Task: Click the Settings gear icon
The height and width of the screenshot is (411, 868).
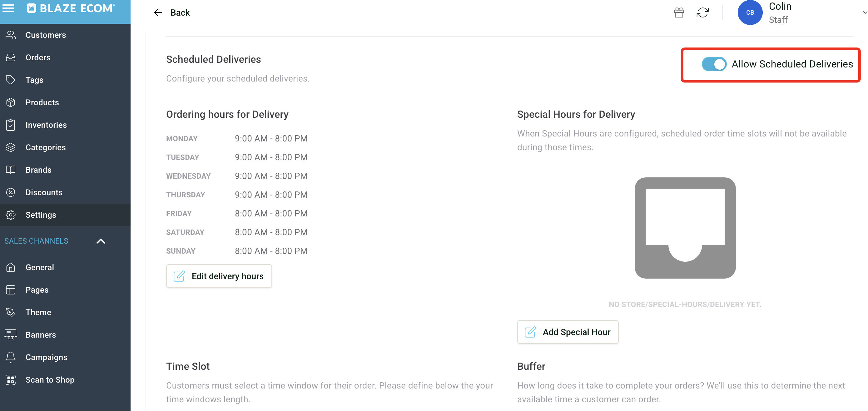Action: click(x=11, y=215)
